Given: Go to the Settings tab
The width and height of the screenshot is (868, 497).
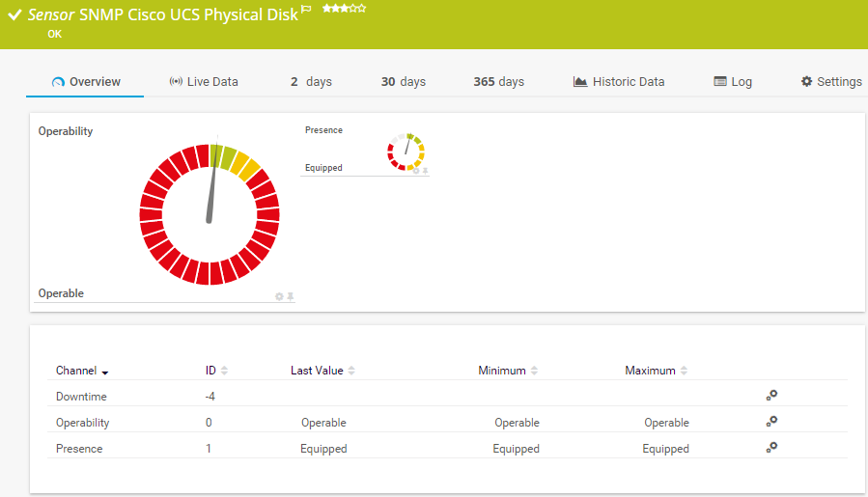Looking at the screenshot, I should tap(830, 82).
